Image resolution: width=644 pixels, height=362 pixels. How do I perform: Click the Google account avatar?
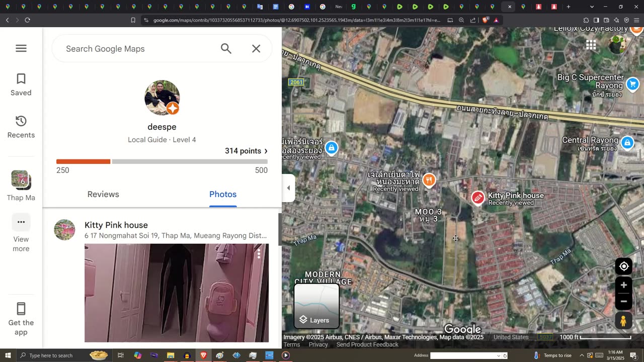pos(617,44)
